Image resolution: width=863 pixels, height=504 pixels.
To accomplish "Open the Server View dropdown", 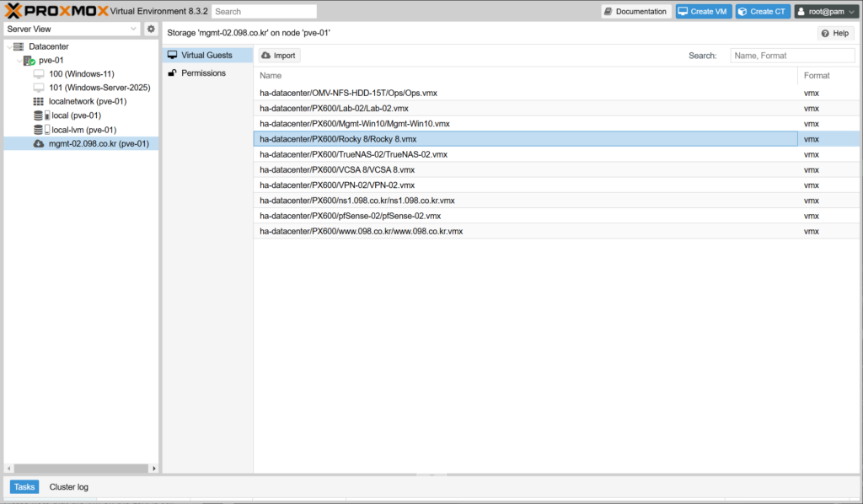I will pos(72,29).
